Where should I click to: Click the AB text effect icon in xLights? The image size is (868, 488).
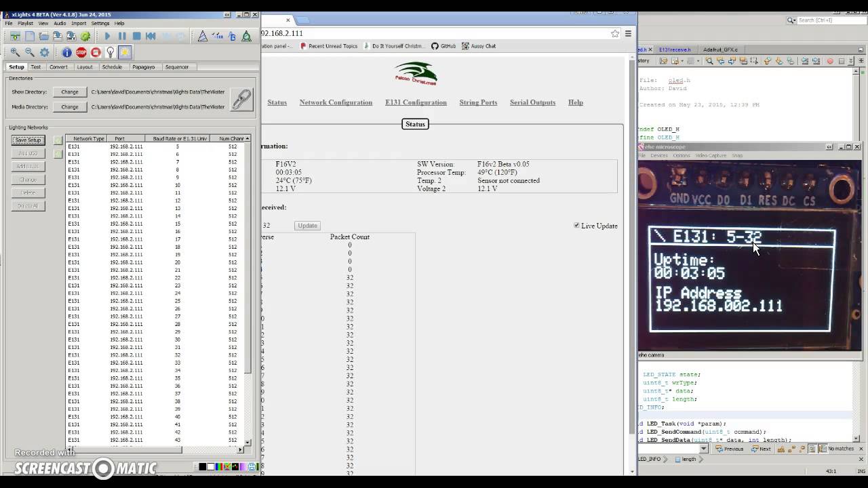tap(232, 37)
